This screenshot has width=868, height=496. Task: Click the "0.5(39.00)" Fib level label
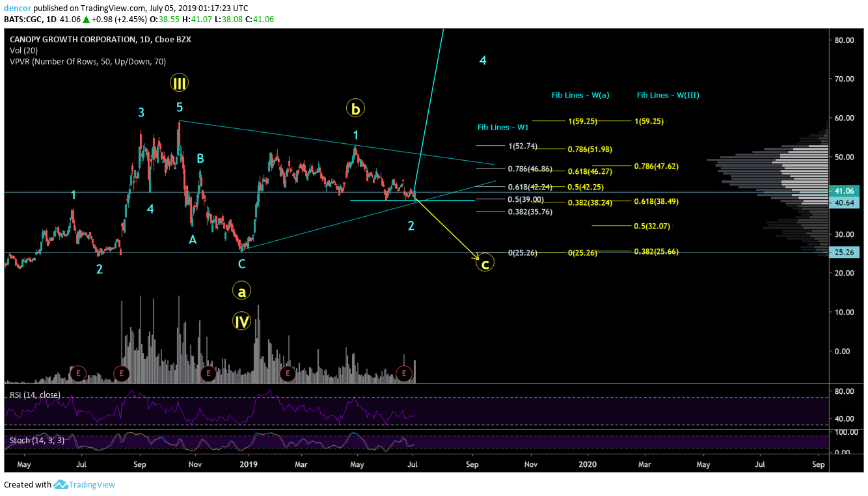pos(526,199)
